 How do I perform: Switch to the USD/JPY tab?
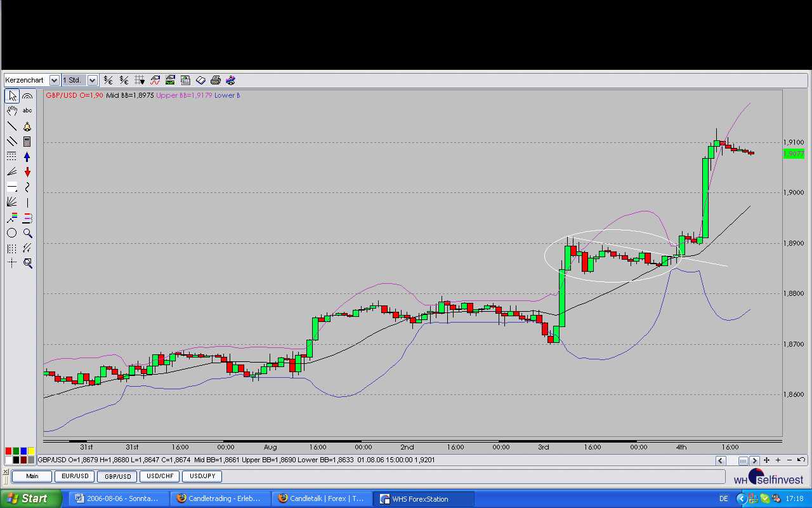[x=203, y=476]
